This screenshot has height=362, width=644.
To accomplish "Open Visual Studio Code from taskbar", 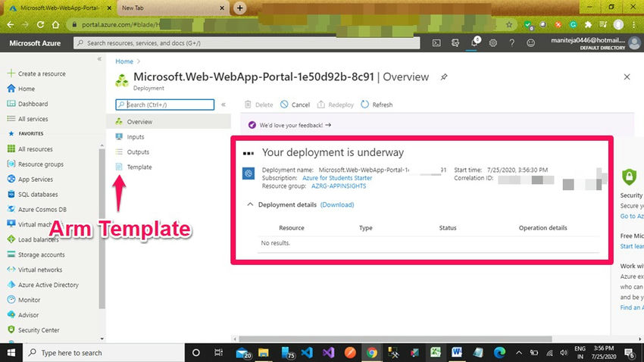I will point(306,353).
